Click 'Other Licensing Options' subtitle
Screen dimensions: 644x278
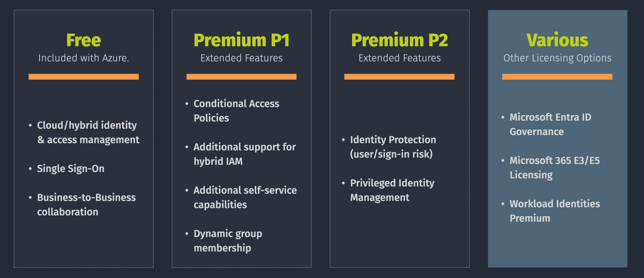[557, 58]
